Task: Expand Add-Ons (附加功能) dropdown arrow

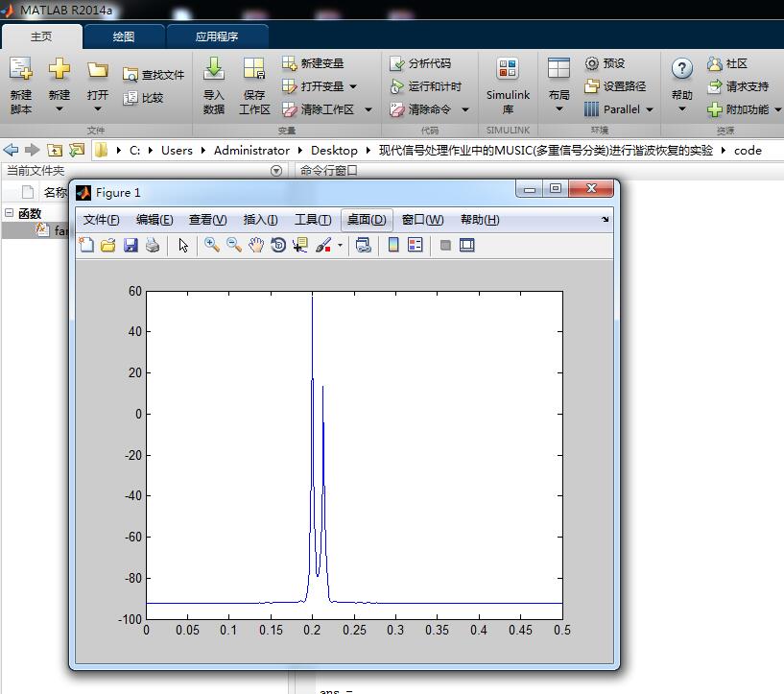Action: [x=778, y=109]
